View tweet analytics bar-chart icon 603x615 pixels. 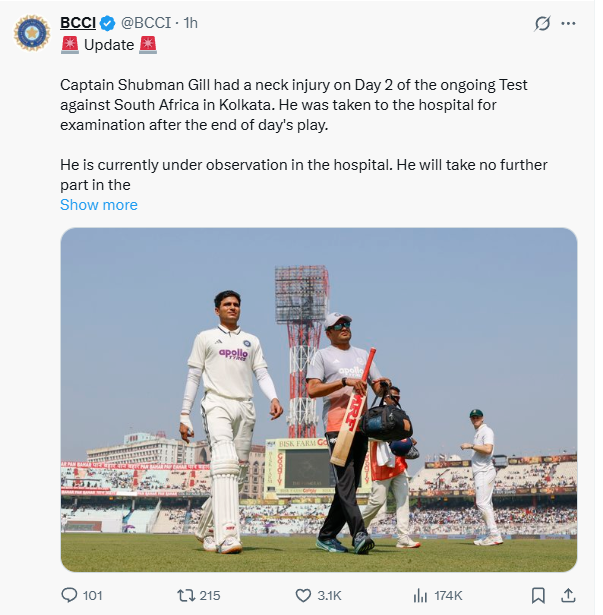(420, 595)
